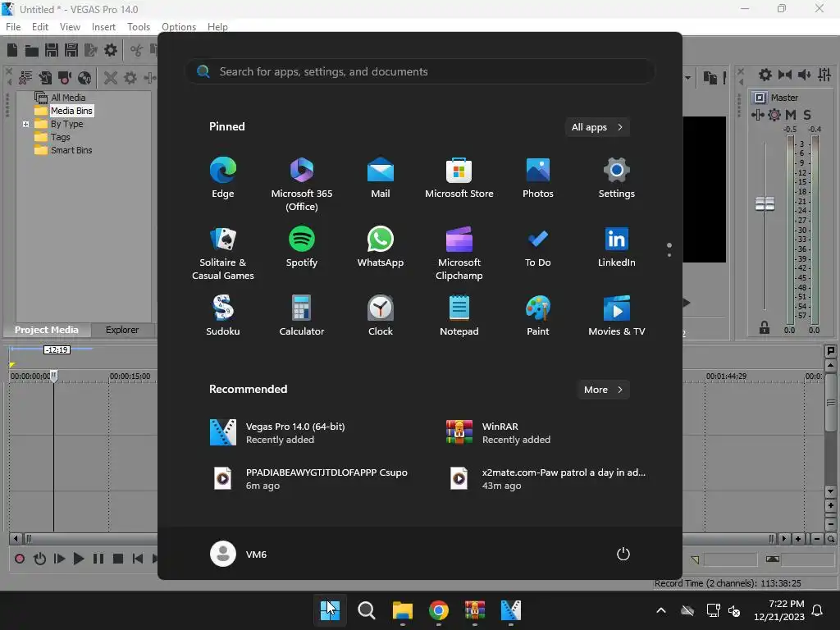Open the Tools menu in VEGAS Pro
Viewport: 840px width, 630px height.
tap(138, 27)
